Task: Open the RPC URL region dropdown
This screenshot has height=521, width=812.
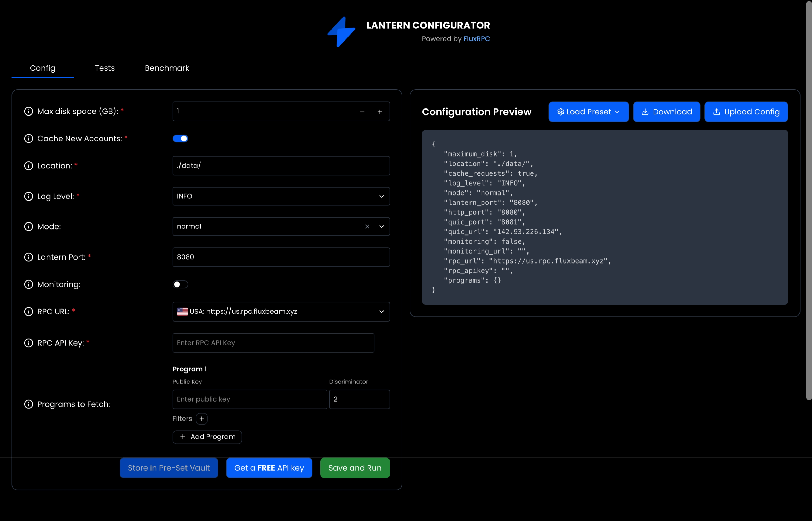Action: (x=382, y=312)
